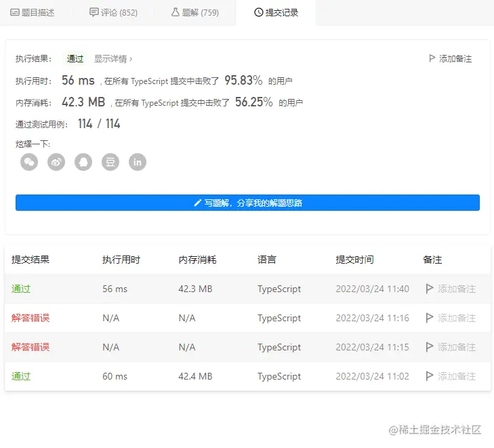Click the 题目描述 tab's card icon

(15, 13)
